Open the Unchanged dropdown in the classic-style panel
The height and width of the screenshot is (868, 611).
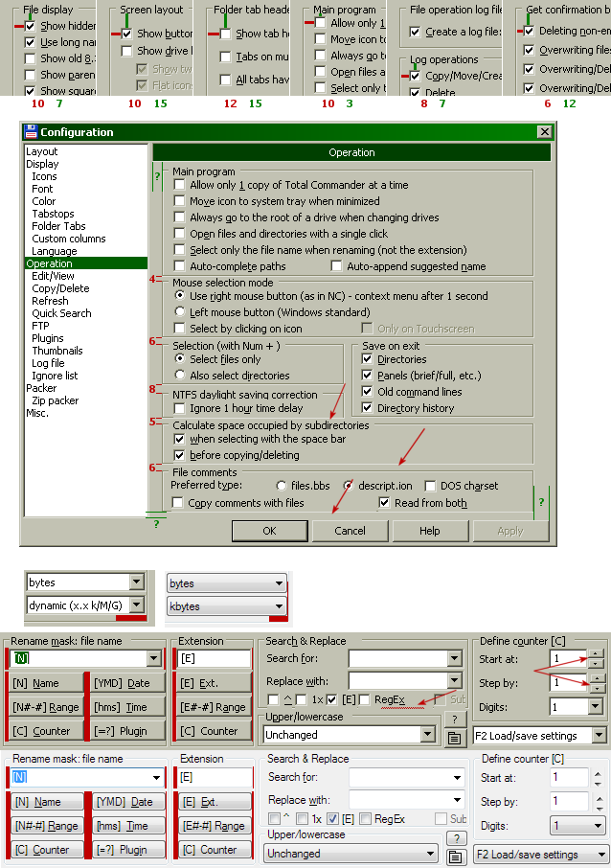pos(428,735)
